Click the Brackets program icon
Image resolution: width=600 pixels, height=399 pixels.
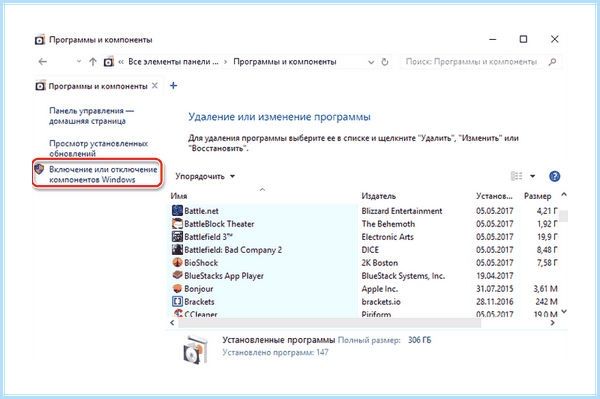[177, 301]
